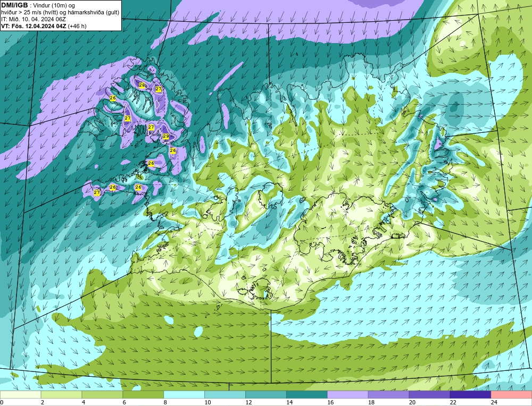
Task: Click the legend scale value 24
Action: [494, 402]
